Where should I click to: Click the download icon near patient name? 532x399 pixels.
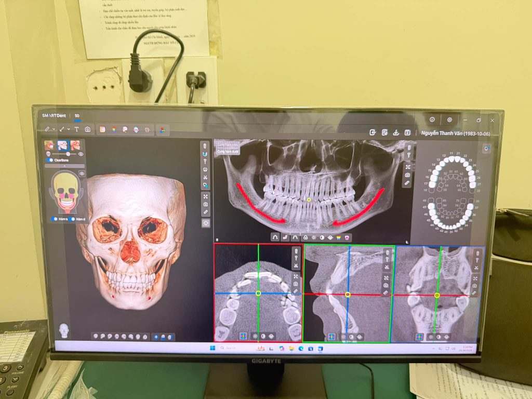pyautogui.click(x=396, y=132)
